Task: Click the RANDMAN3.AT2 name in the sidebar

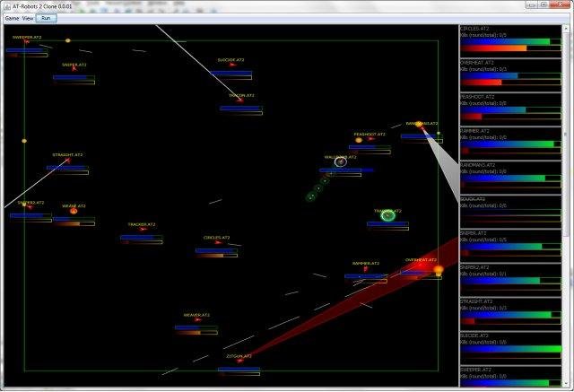Action: coord(478,165)
